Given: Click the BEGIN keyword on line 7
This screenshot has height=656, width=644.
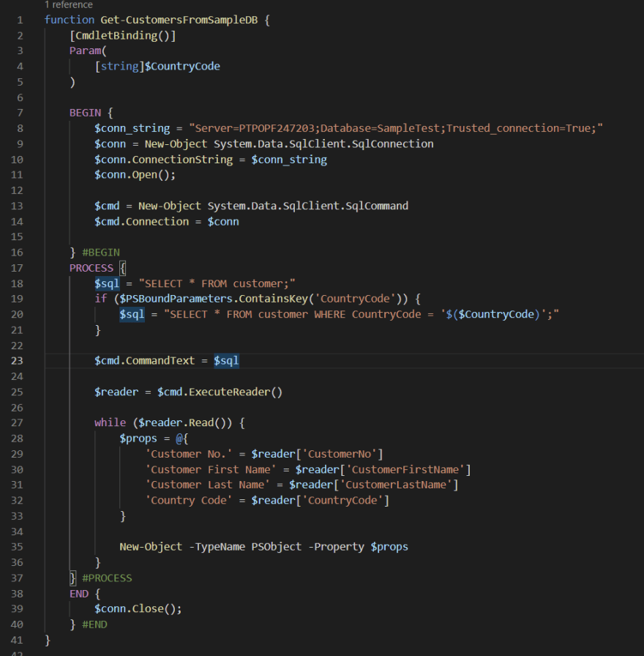Looking at the screenshot, I should (86, 113).
